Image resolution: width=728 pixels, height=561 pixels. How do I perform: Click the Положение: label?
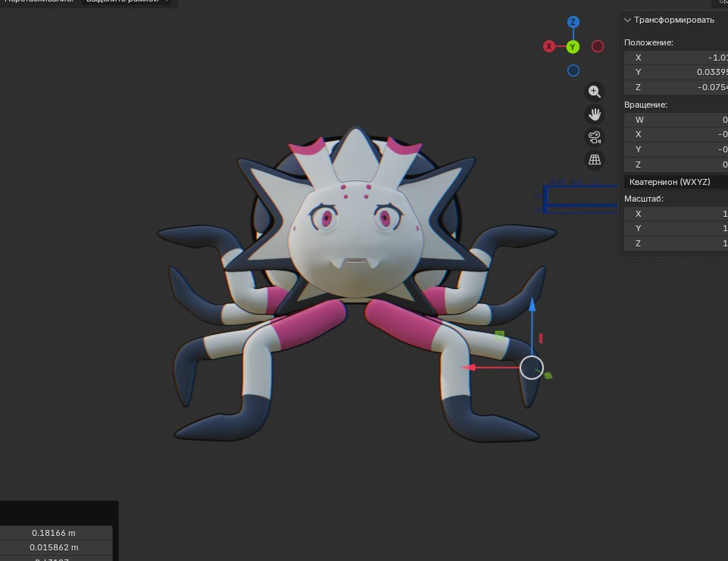click(x=648, y=42)
